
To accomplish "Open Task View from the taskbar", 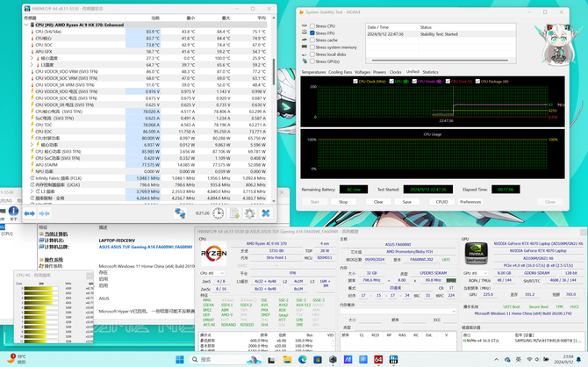I will pos(271,360).
